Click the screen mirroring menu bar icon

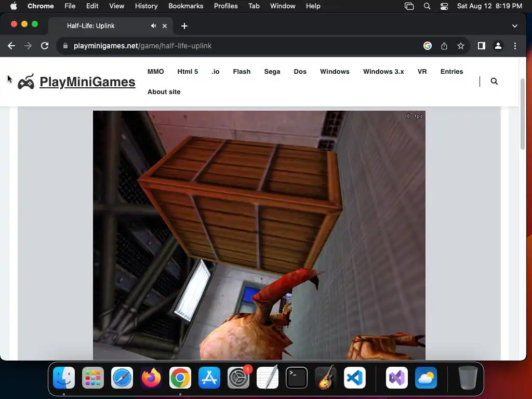409,6
